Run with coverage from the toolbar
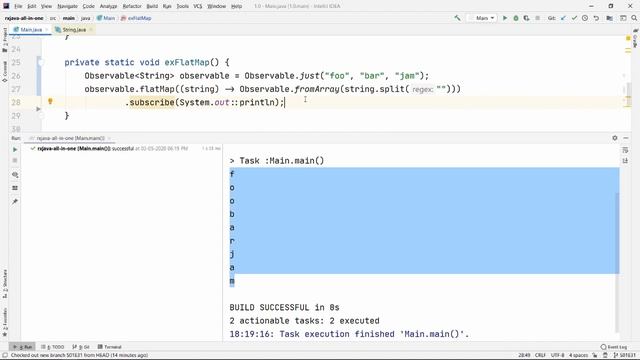This screenshot has height=360, width=640. click(527, 18)
